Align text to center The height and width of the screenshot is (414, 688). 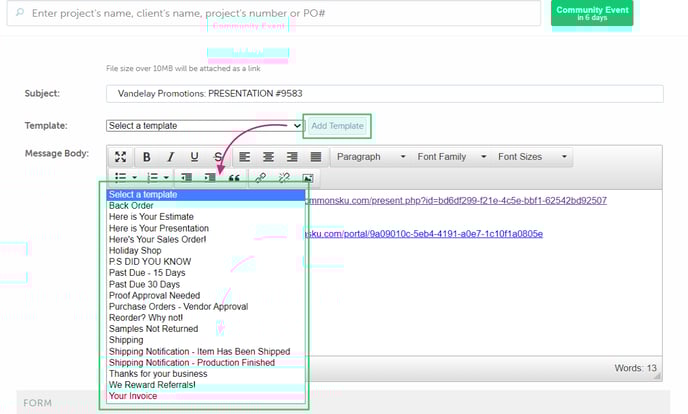point(268,157)
